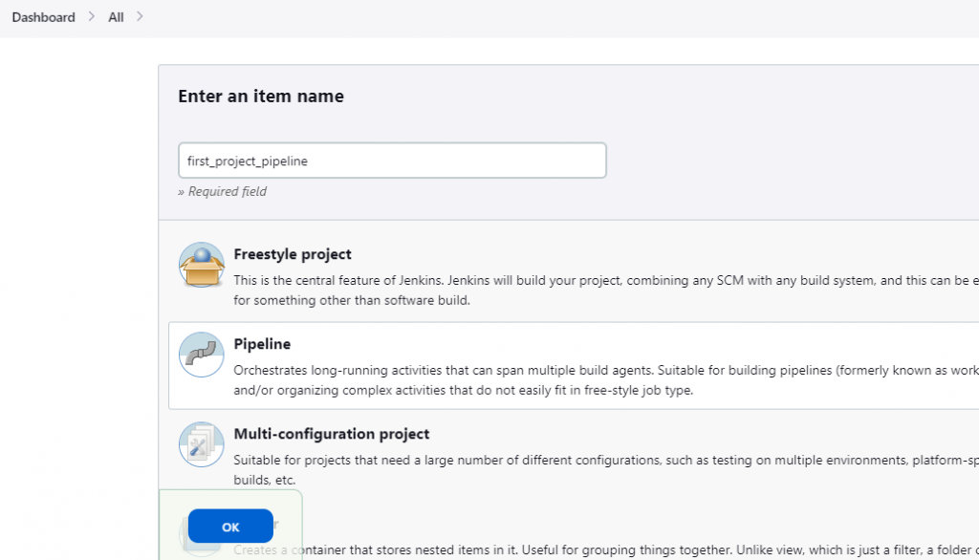
Task: Click the 'Enter an item name' heading
Action: click(261, 97)
